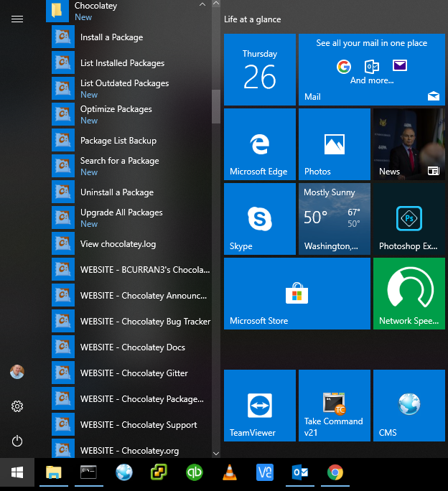Launch the Skype tile
This screenshot has height=491, width=448.
(x=260, y=219)
